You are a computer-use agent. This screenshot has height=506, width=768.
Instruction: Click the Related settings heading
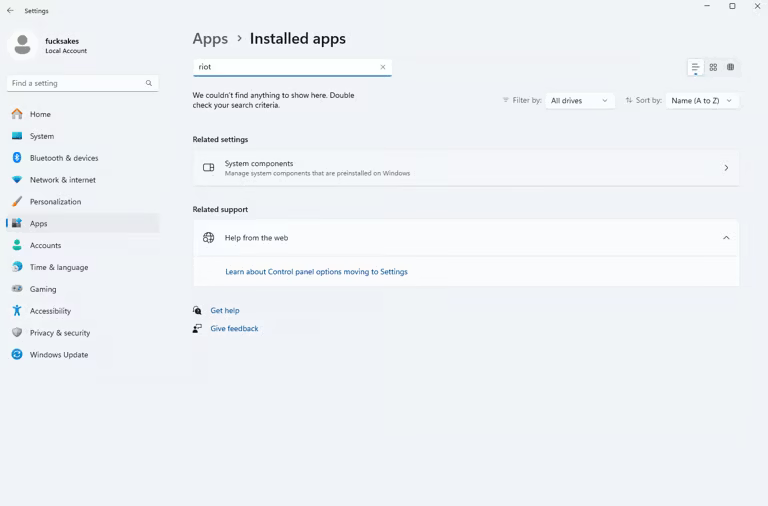pyautogui.click(x=220, y=139)
